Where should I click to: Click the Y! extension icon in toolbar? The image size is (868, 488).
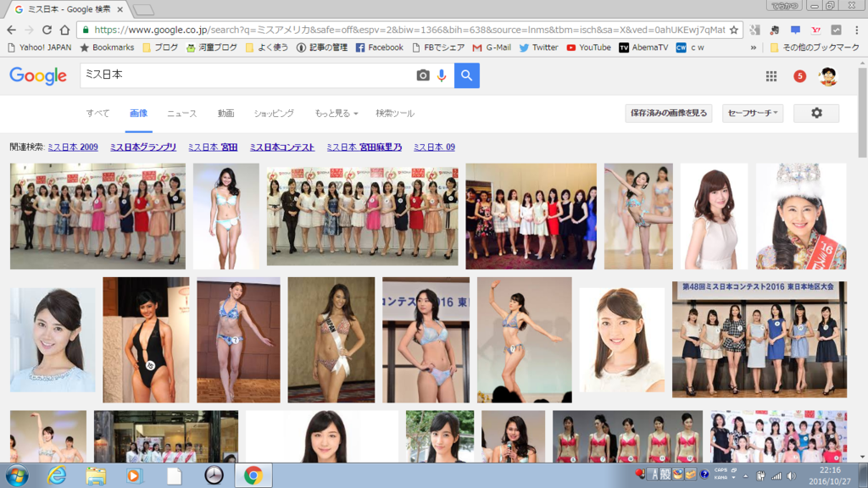(x=815, y=30)
